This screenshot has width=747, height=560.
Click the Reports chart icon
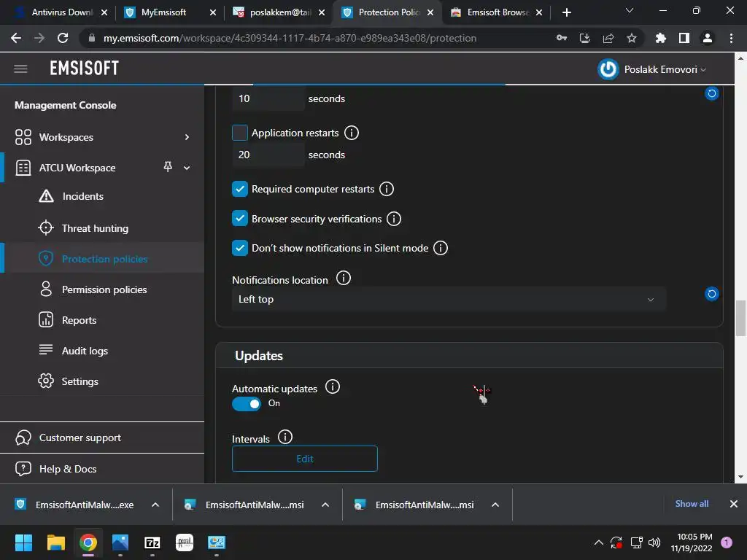coord(46,319)
